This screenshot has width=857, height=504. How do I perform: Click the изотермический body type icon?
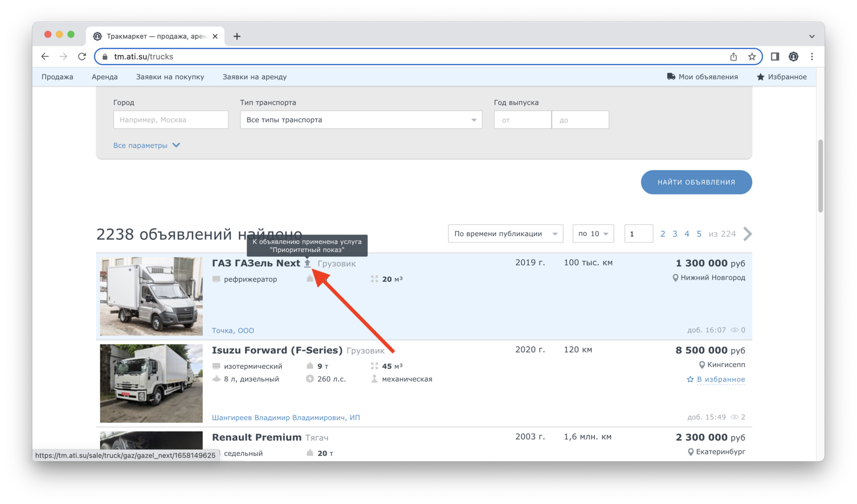click(216, 366)
